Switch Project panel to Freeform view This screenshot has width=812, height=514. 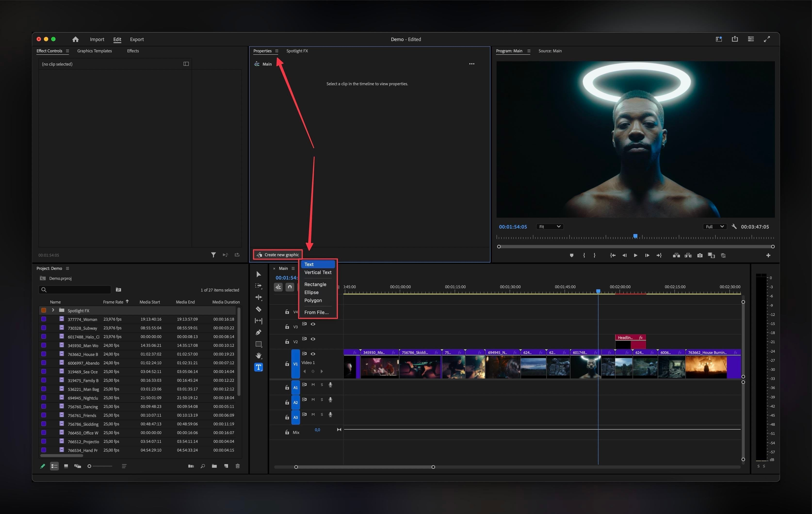(78, 466)
